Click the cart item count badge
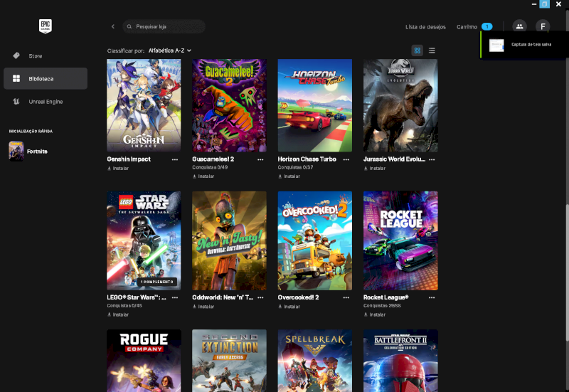Image resolution: width=569 pixels, height=392 pixels. [486, 26]
